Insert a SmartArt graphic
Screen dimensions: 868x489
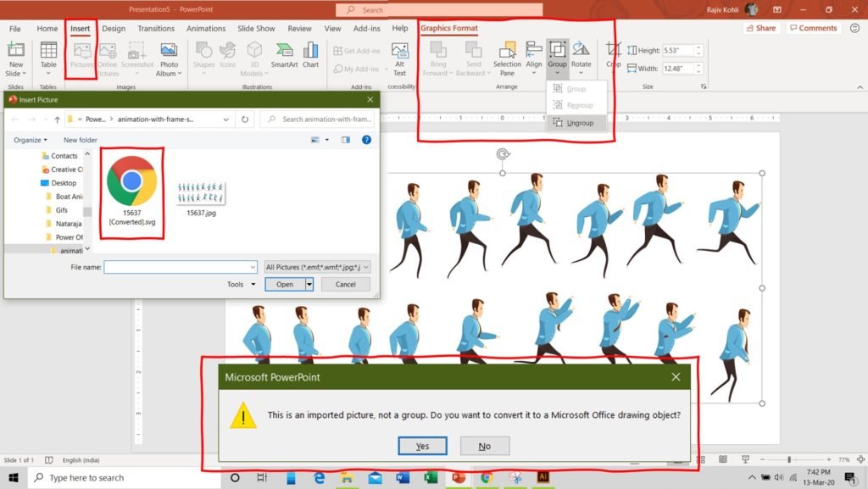pyautogui.click(x=285, y=55)
